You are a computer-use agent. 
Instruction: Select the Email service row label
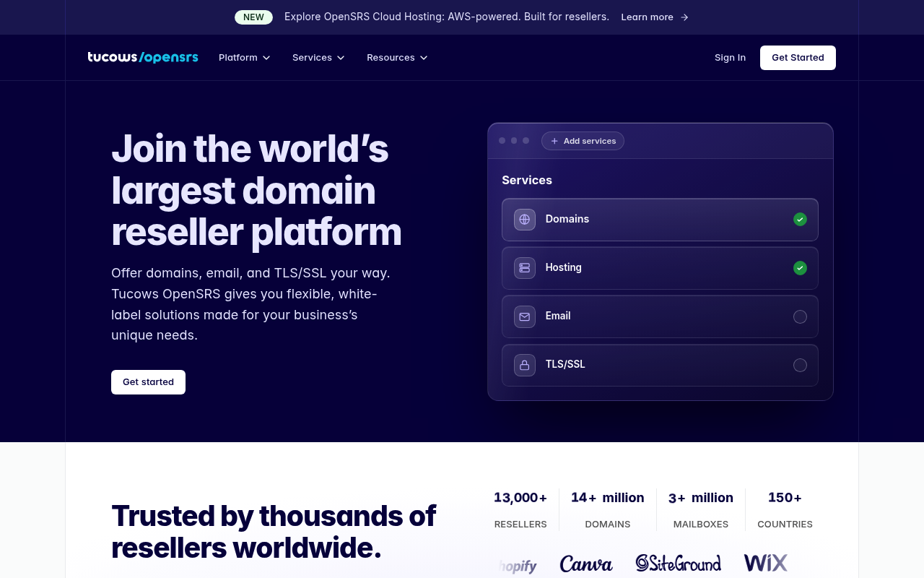(558, 316)
